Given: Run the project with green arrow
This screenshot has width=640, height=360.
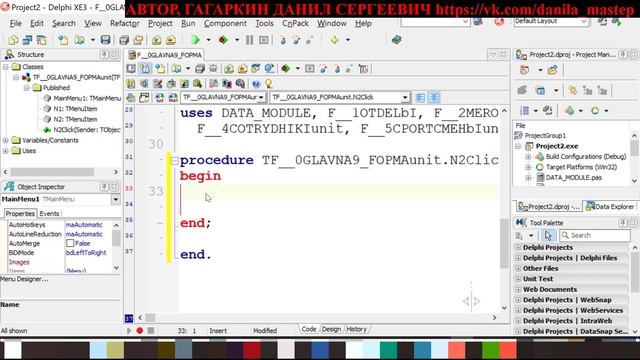Looking at the screenshot, I should pos(195,40).
